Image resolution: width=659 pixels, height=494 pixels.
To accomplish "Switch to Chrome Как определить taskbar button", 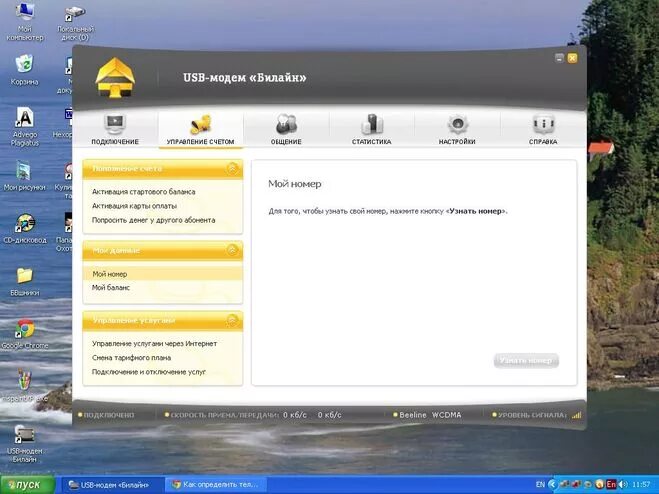I will [x=216, y=485].
